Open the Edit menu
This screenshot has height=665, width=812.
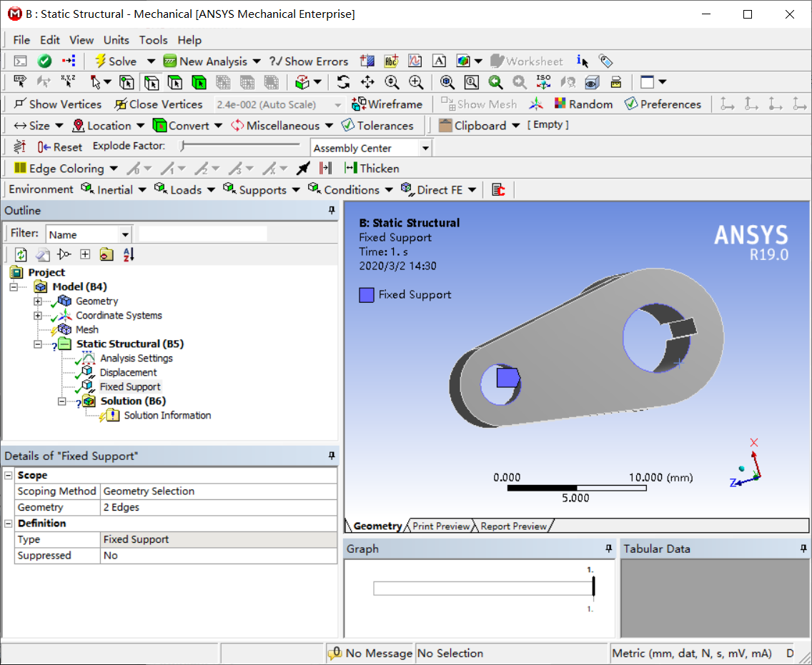(50, 40)
